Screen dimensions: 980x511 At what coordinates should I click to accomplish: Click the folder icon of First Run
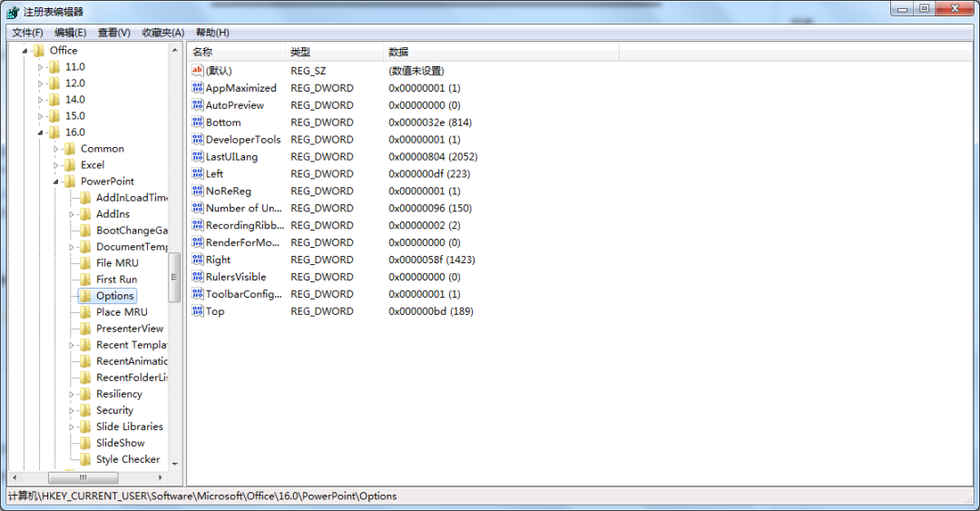point(85,280)
